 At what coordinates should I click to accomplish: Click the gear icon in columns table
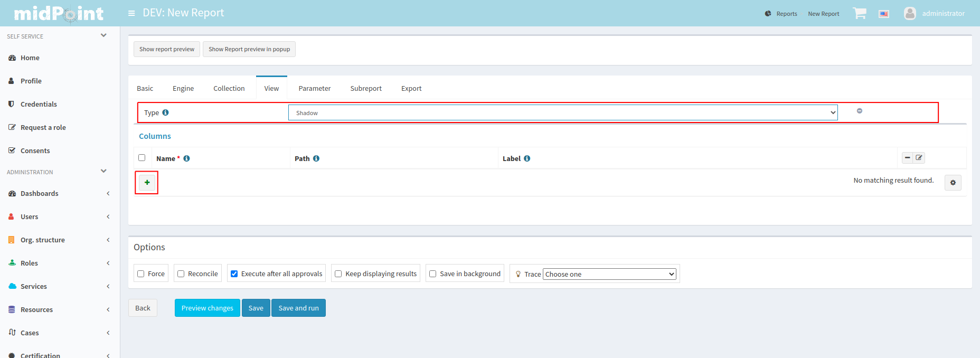(953, 183)
